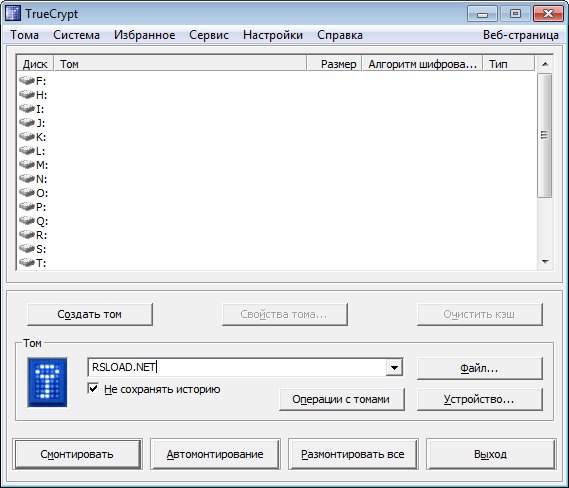Select the R: drive icon
Viewport: 569px width, 488px height.
point(27,234)
